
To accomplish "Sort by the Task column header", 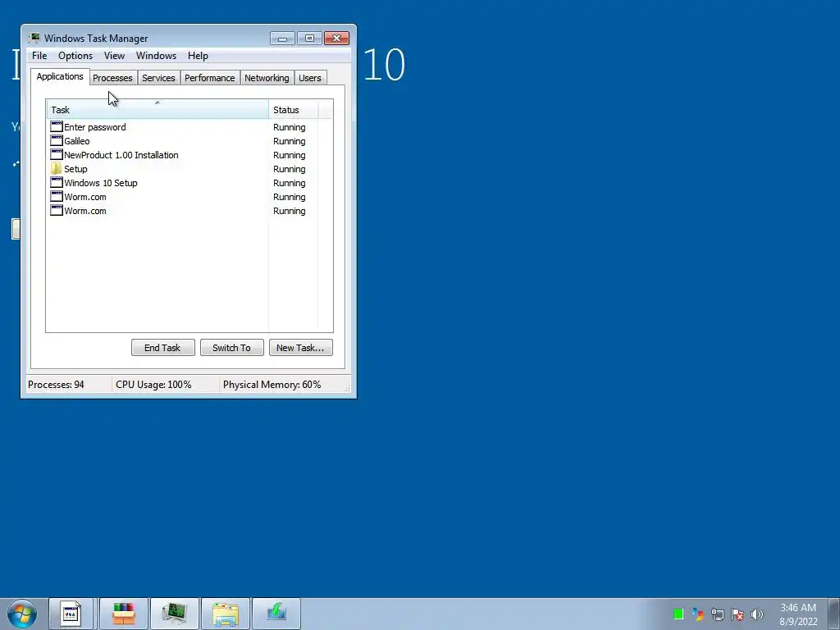I will 157,109.
